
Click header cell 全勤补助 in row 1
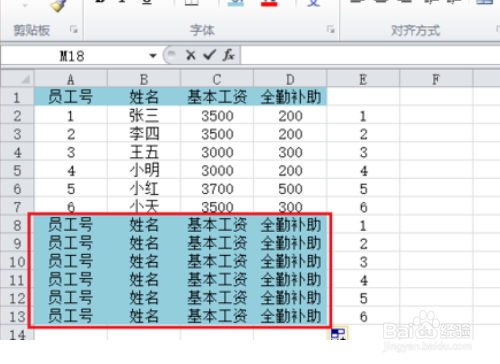pyautogui.click(x=290, y=97)
